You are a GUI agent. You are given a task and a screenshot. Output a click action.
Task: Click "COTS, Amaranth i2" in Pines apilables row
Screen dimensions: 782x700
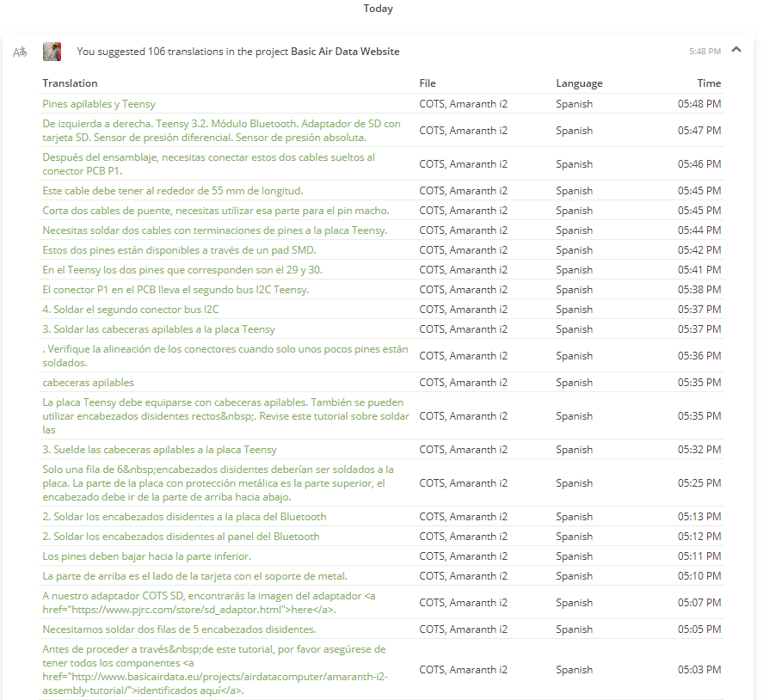click(x=464, y=104)
